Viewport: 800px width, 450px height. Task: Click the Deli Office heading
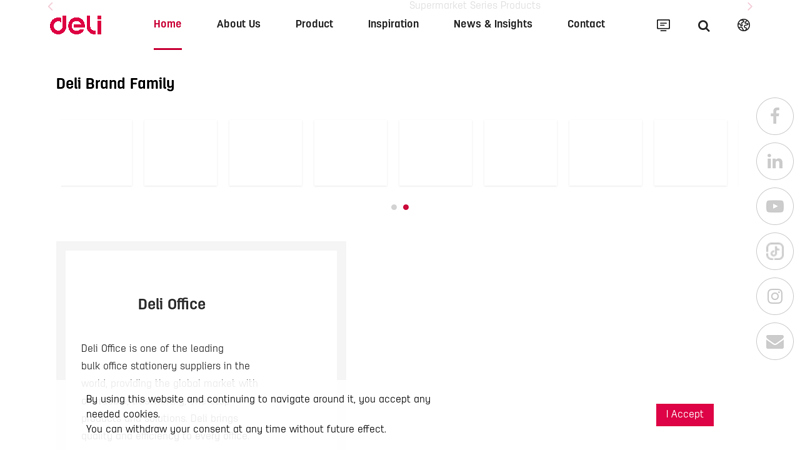[x=171, y=304]
